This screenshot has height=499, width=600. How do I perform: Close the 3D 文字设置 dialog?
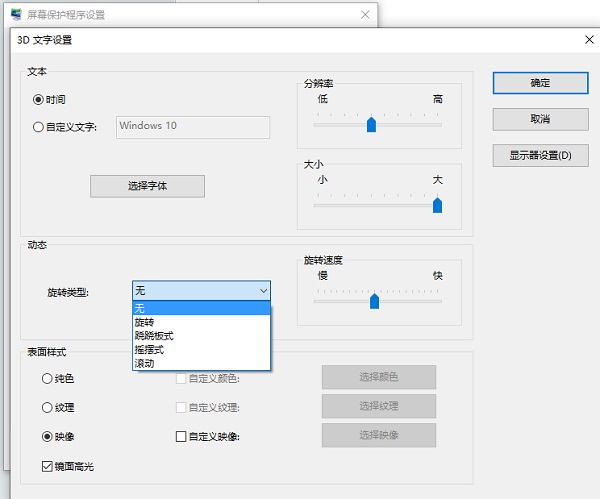coord(588,40)
